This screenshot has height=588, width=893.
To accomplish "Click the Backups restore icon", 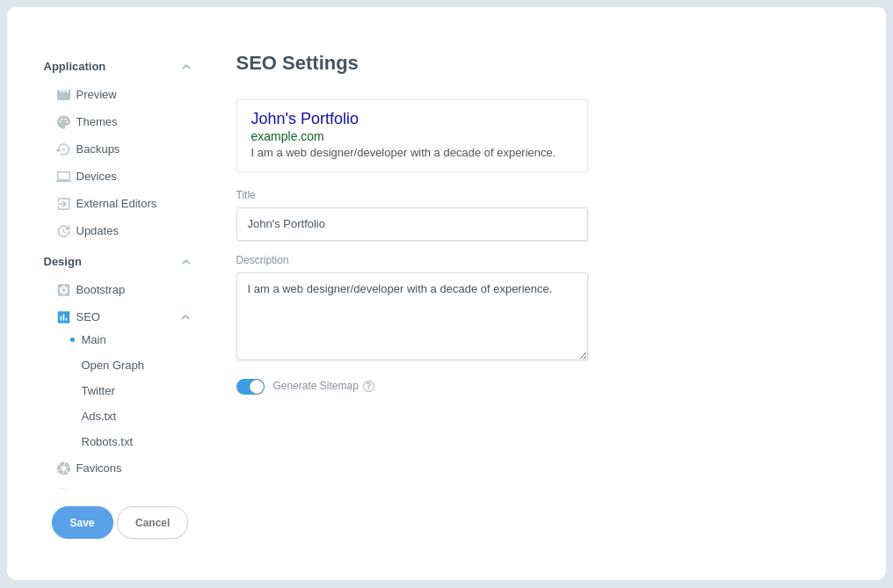I will (x=63, y=149).
